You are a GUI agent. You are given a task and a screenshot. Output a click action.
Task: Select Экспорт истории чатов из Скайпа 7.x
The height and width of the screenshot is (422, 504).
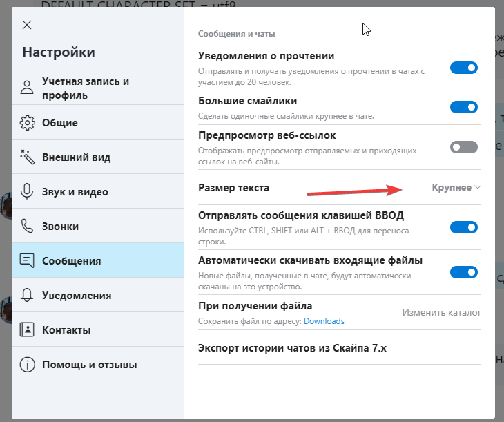[x=292, y=348]
